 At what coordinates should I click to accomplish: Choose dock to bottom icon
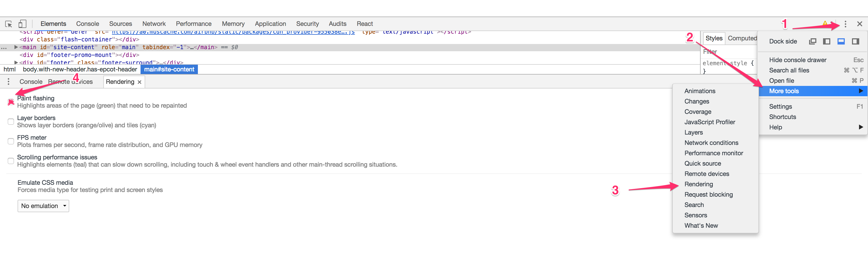841,41
